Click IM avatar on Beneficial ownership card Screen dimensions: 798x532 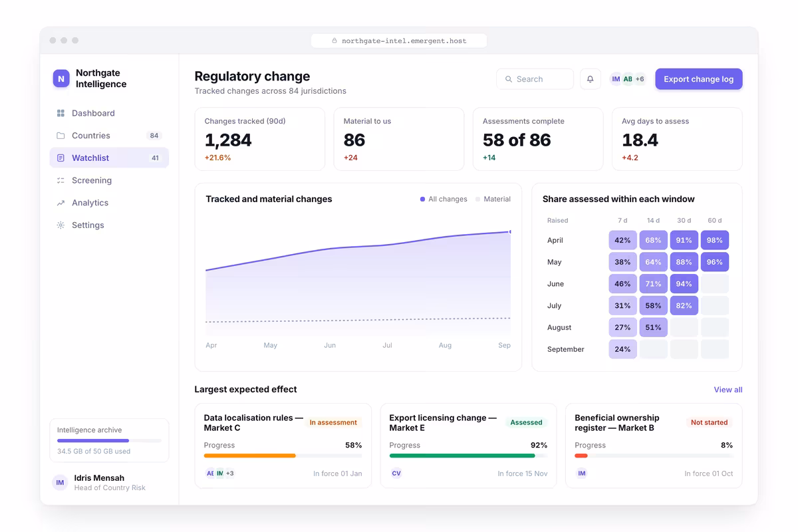(x=582, y=473)
